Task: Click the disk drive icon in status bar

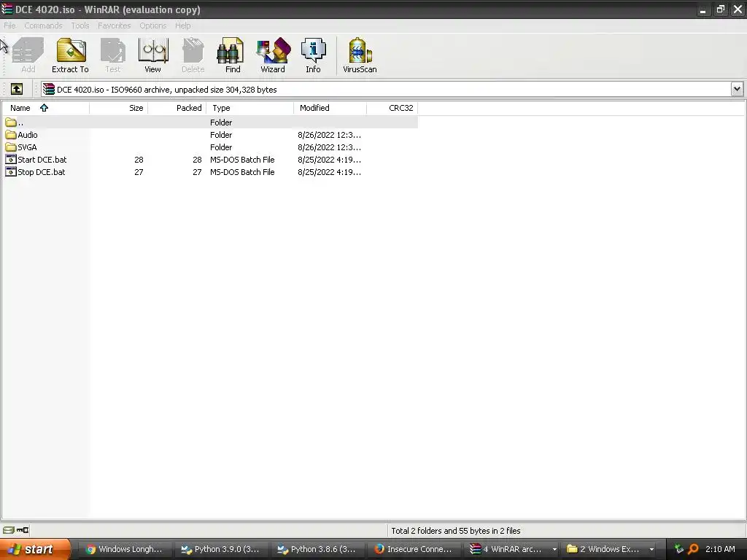Action: tap(9, 530)
